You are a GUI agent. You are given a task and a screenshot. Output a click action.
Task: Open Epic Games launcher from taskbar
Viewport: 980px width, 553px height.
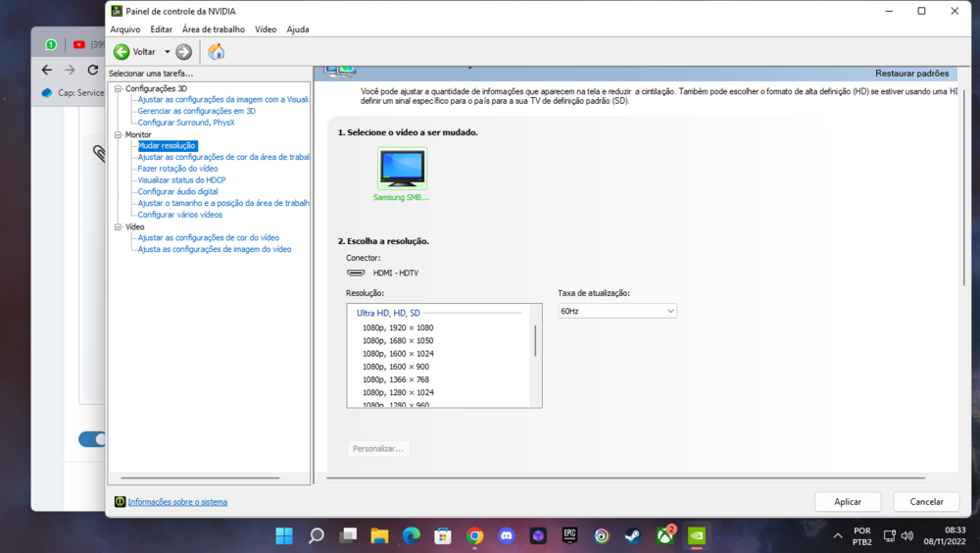569,535
